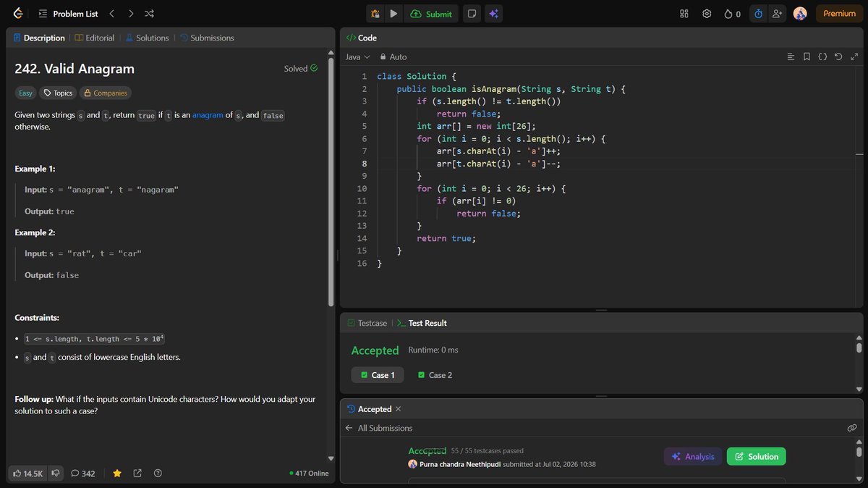Image resolution: width=868 pixels, height=488 pixels.
Task: Format the code with the align icon
Action: [x=791, y=56]
